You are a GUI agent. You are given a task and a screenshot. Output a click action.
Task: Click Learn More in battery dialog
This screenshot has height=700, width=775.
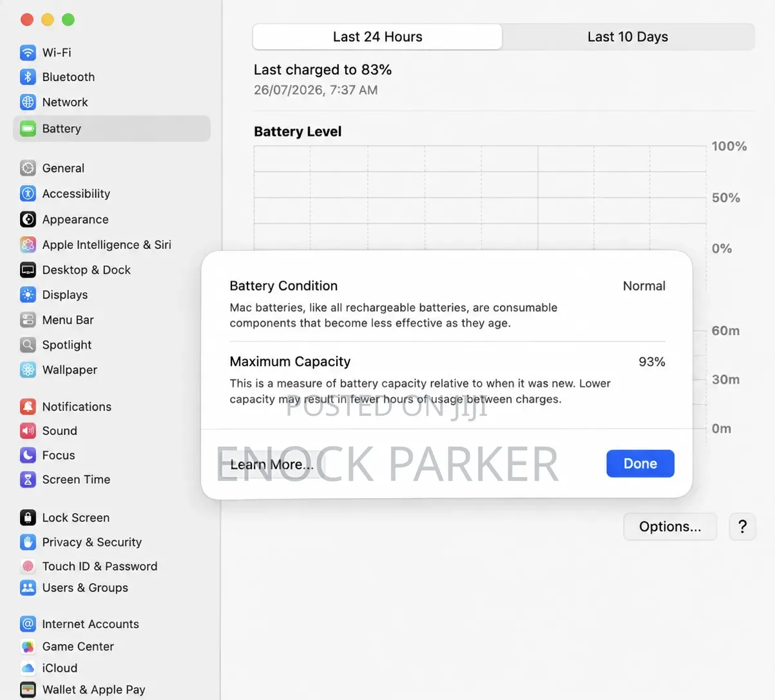tap(271, 464)
